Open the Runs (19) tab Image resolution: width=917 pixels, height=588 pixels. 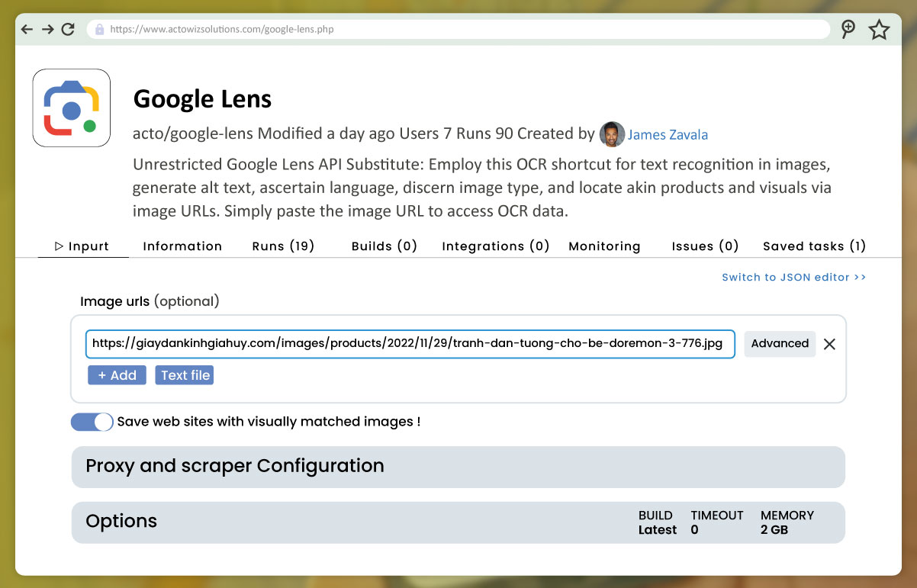(283, 246)
